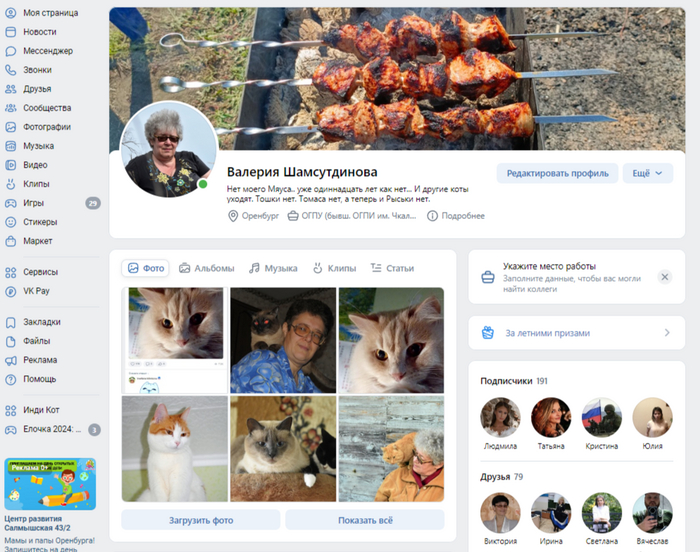Open photo of woman holding ginger cat
Screen dimensions: 700x552
point(392,449)
